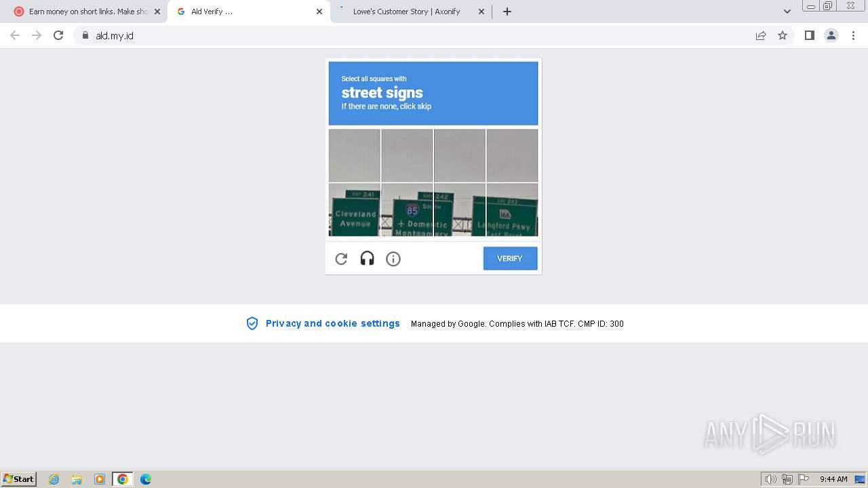Expand the tab search dropdown
868x488 pixels.
787,12
